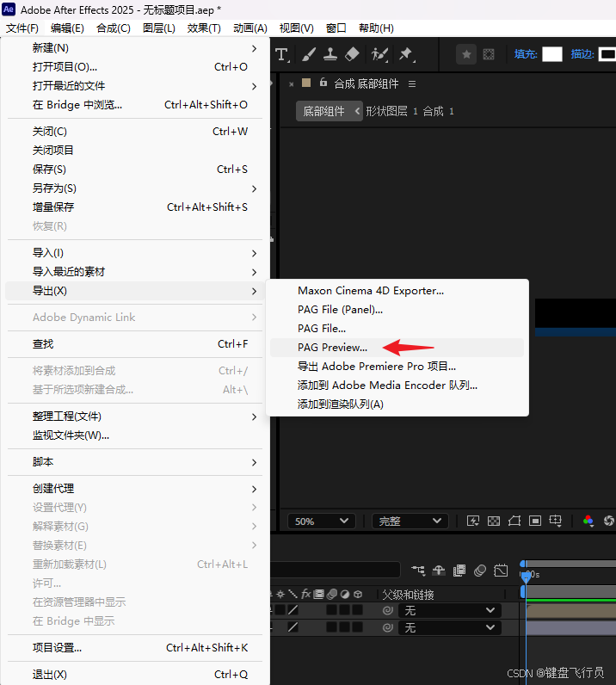Open the 完整 resolution dropdown
616x685 pixels.
410,521
